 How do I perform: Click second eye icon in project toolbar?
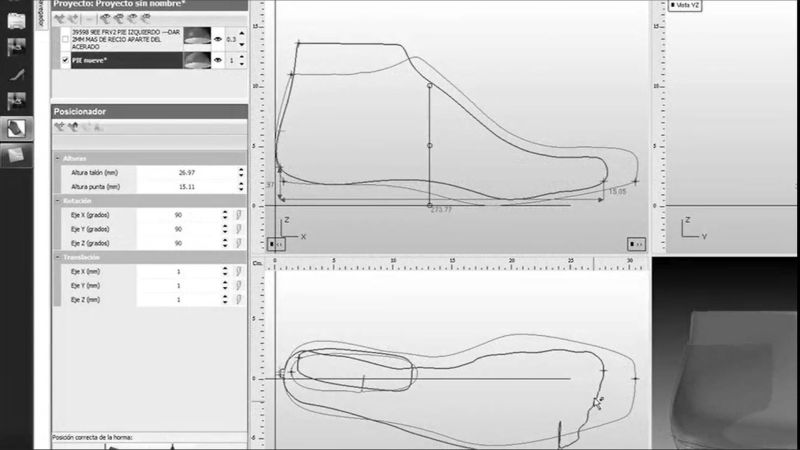tap(118, 19)
